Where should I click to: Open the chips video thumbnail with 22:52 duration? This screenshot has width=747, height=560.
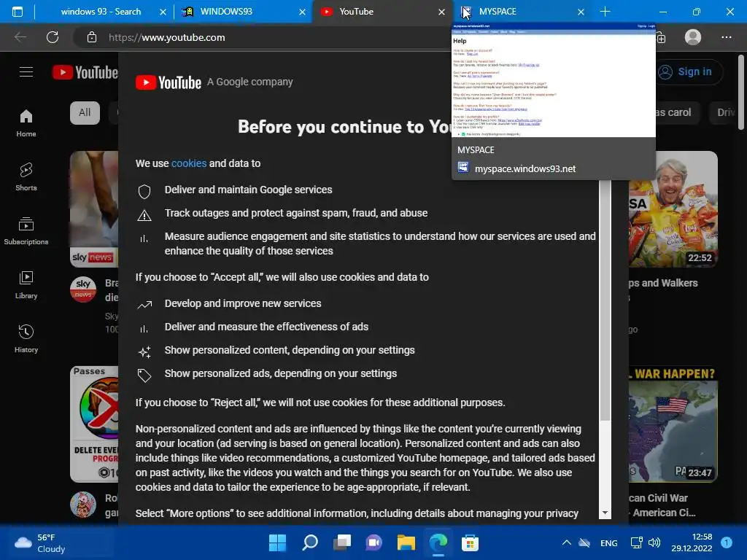[673, 209]
